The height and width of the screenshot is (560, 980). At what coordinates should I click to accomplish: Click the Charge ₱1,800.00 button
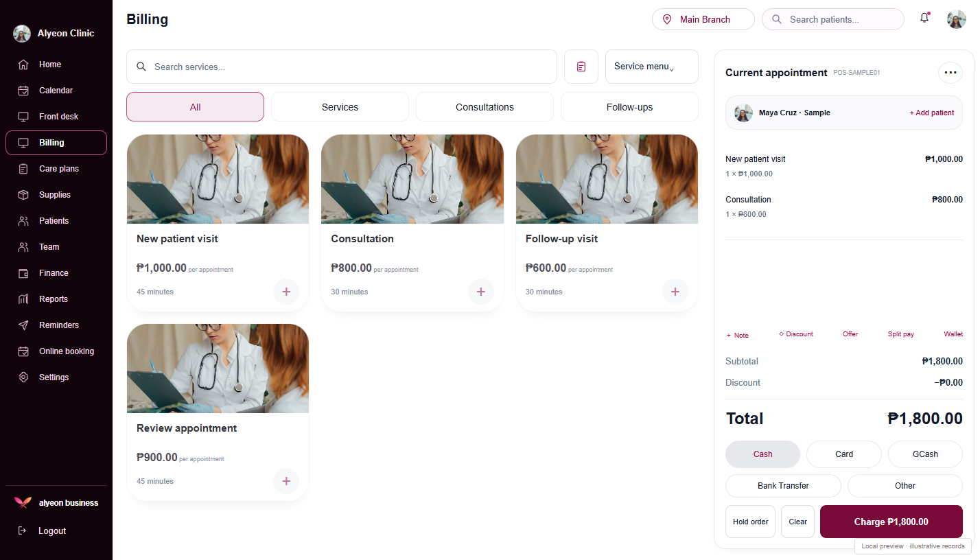[891, 522]
